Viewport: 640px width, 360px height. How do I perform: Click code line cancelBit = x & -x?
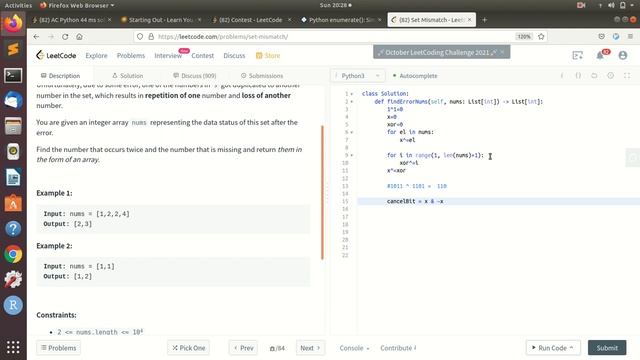click(415, 201)
